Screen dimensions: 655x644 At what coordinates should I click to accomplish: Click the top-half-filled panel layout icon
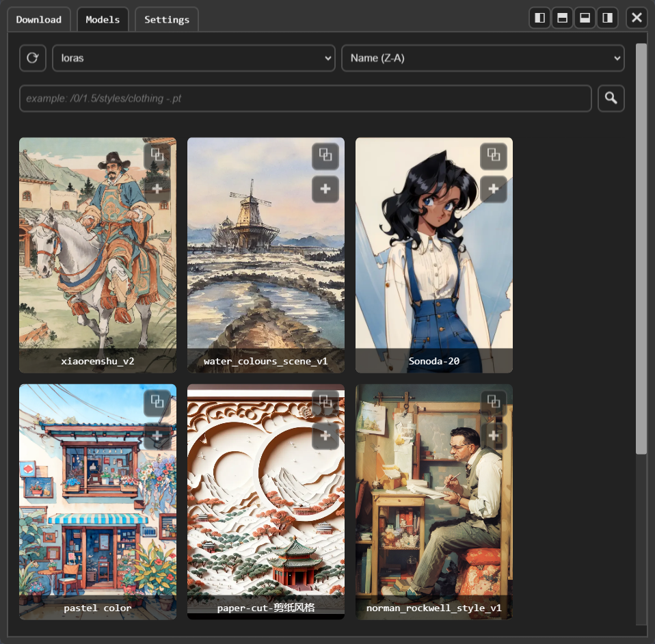tap(562, 18)
